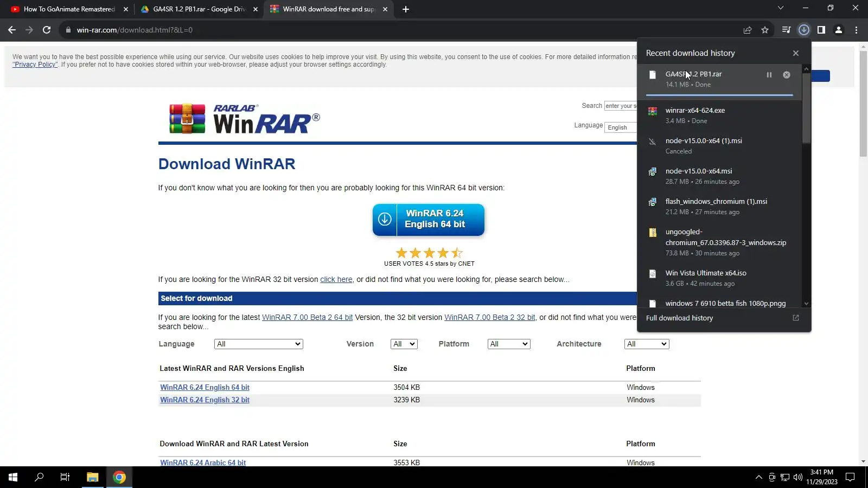Open Task View on the taskbar

click(65, 477)
